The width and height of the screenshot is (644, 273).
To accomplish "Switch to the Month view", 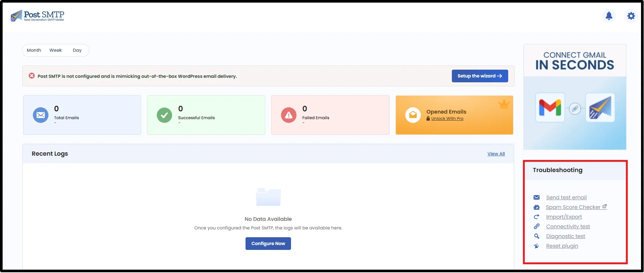I will (x=34, y=50).
